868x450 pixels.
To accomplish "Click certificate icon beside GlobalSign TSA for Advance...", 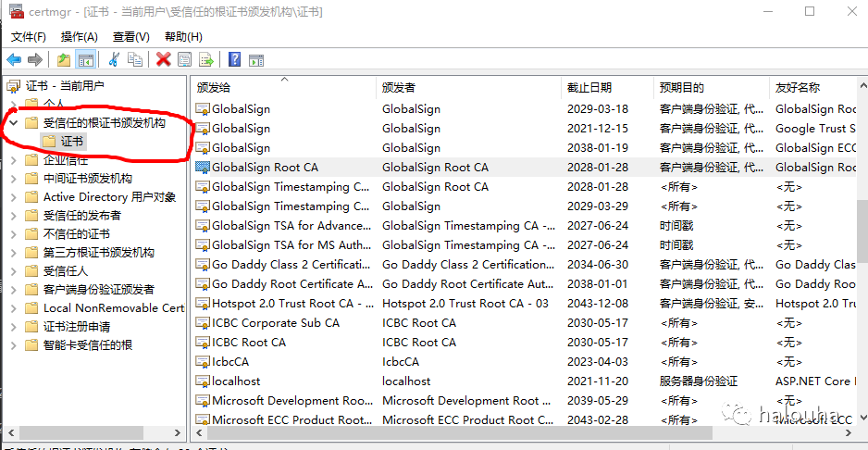I will click(x=204, y=226).
